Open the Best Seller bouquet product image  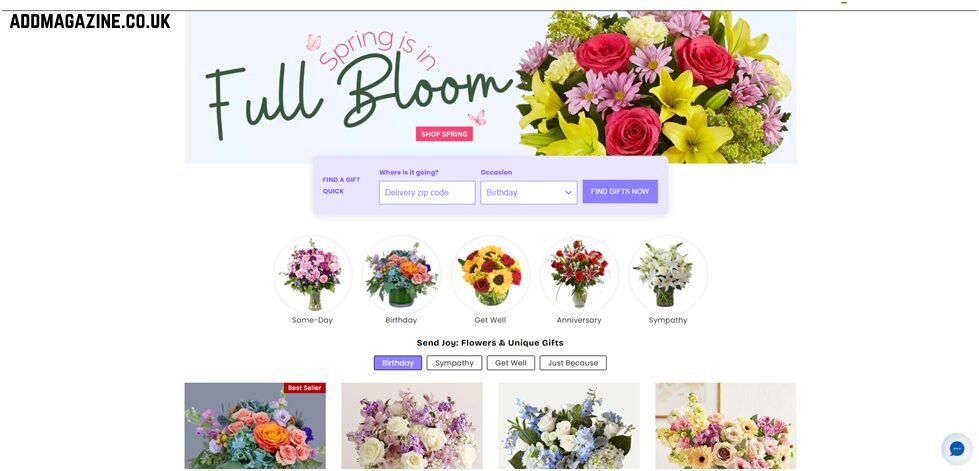tap(255, 426)
